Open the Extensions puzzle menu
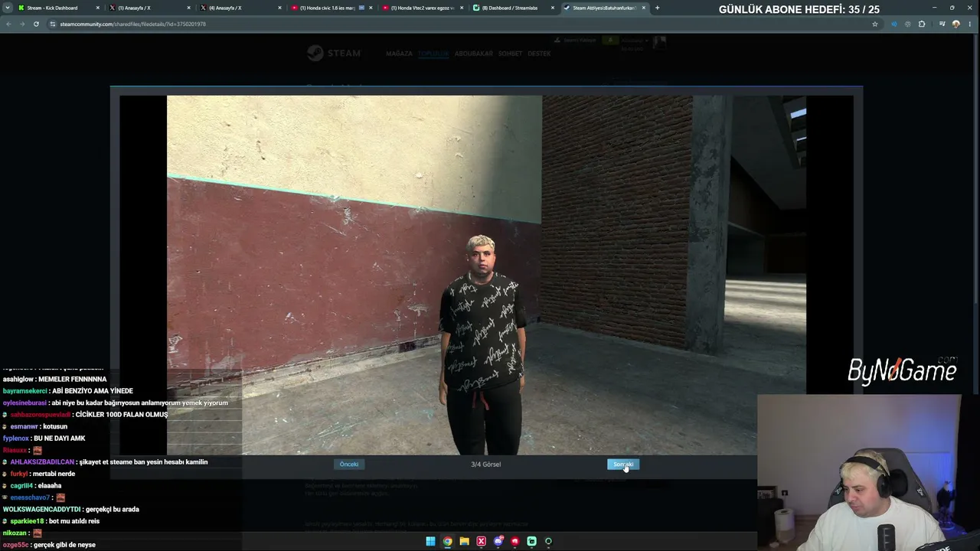The image size is (980, 551). 922,24
